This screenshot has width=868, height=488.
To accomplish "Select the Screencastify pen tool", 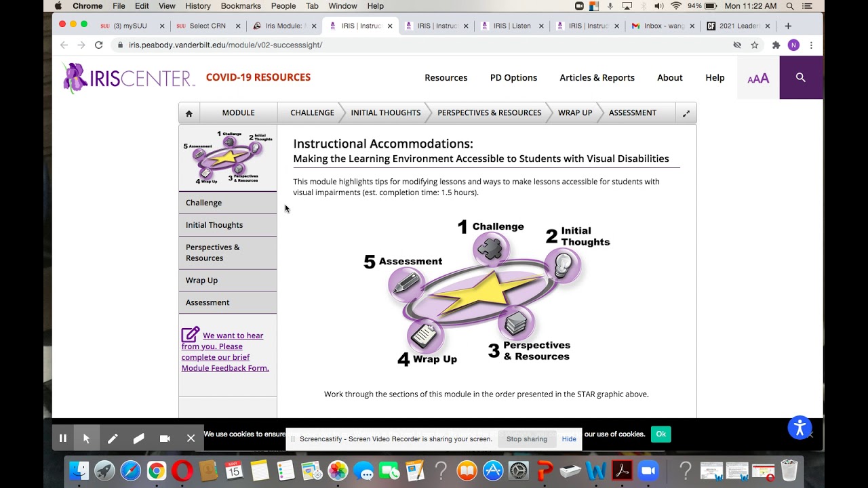I will (x=113, y=439).
